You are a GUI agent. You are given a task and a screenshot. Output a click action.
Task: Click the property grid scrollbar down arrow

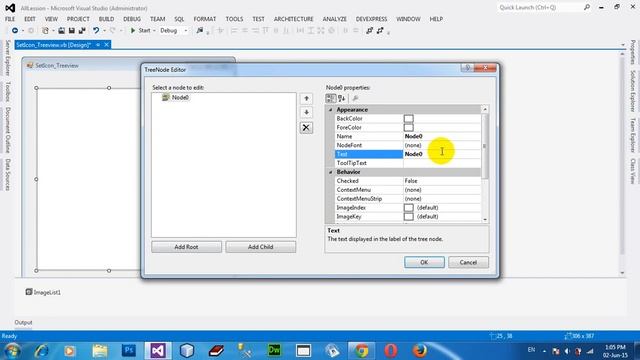click(485, 220)
